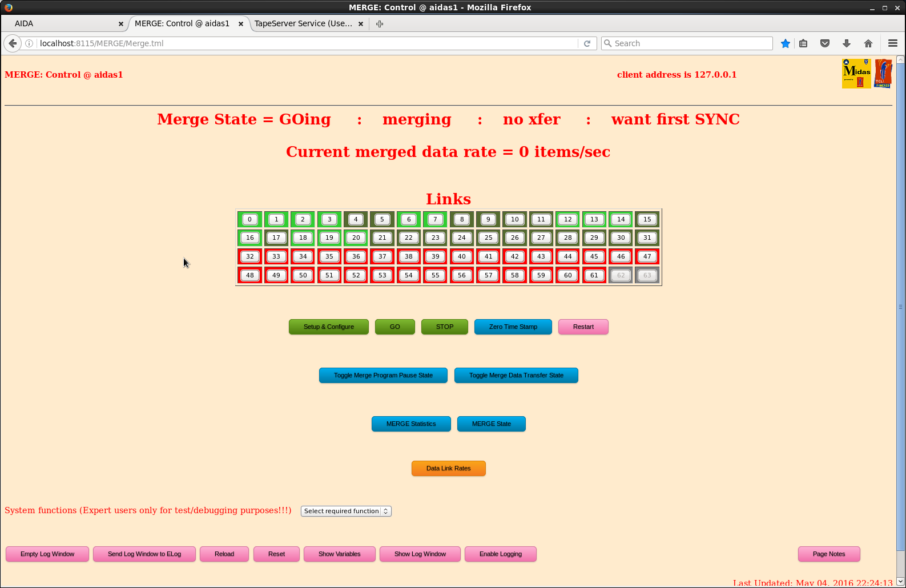
Task: Toggle link 47
Action: 647,256
